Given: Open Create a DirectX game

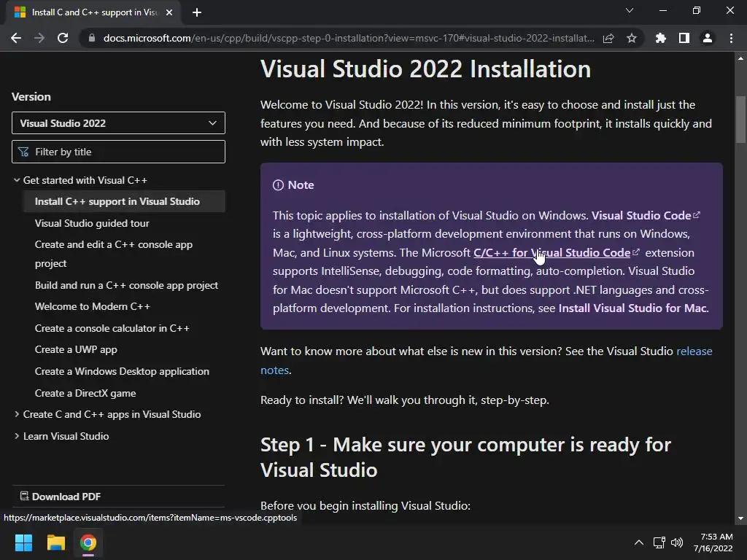Looking at the screenshot, I should (85, 393).
